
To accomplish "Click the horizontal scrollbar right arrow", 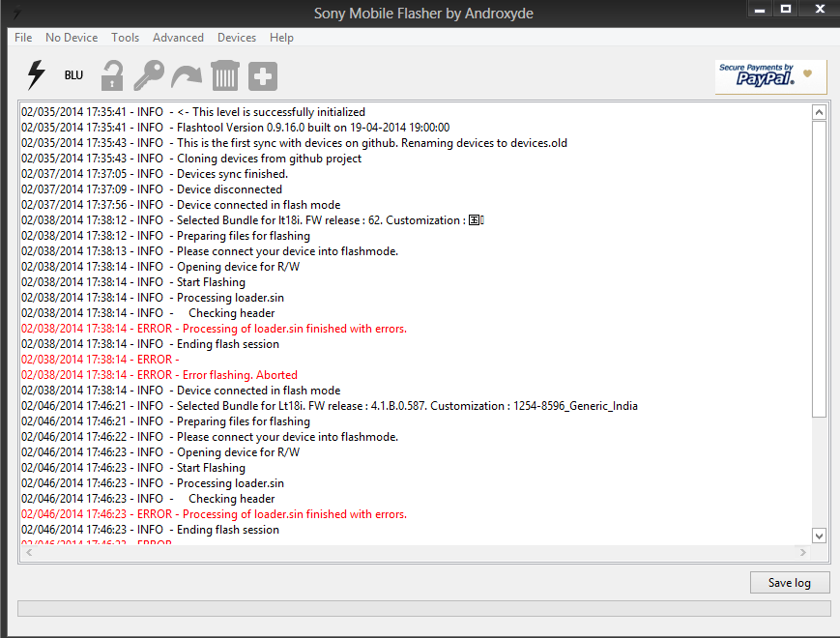I will pos(803,552).
